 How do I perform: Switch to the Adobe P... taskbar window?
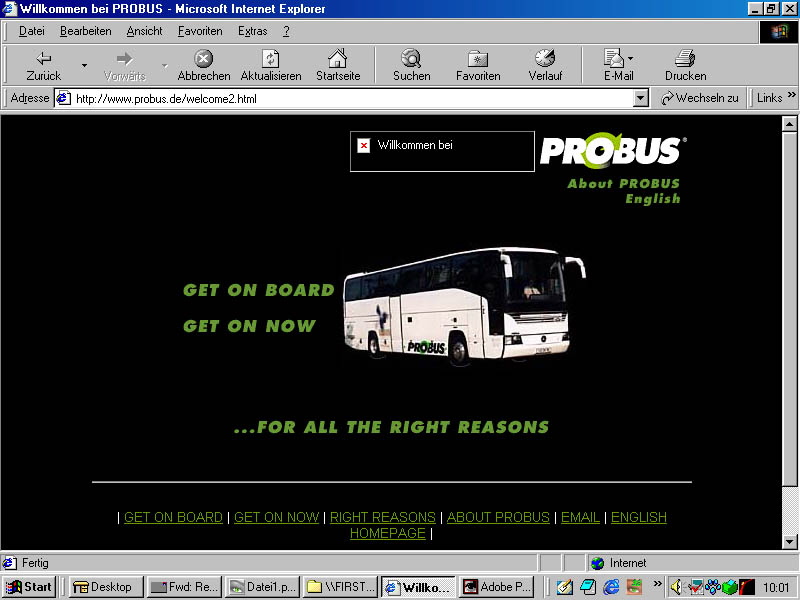tap(496, 587)
